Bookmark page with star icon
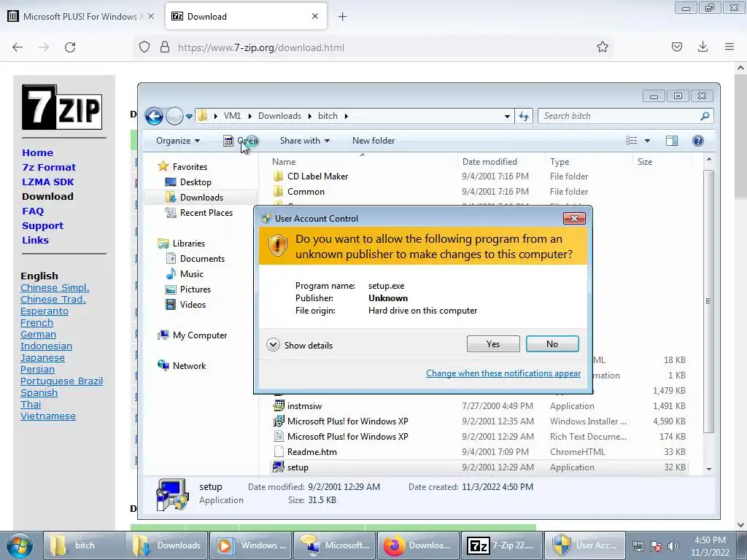 point(602,47)
